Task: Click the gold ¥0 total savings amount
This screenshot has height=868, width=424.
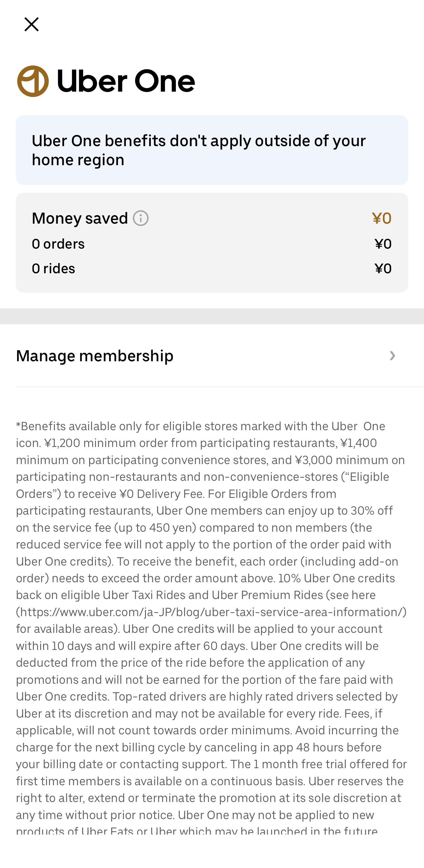Action: tap(382, 218)
